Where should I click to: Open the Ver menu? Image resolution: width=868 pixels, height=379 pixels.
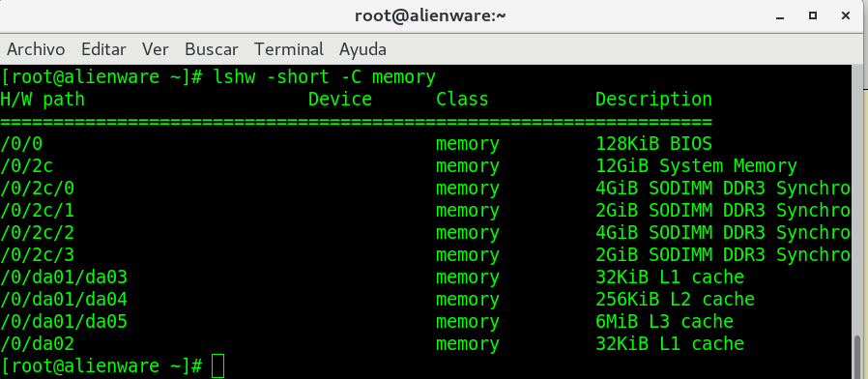pos(155,49)
